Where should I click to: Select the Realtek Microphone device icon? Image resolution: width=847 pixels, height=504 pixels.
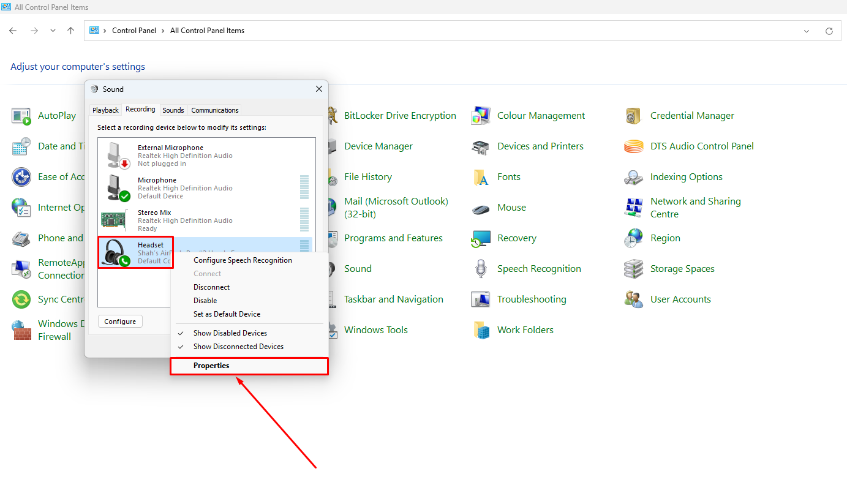(x=117, y=188)
